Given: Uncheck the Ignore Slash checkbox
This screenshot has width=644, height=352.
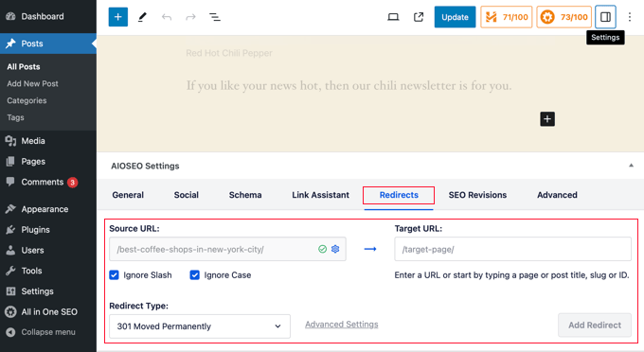Looking at the screenshot, I should (114, 274).
